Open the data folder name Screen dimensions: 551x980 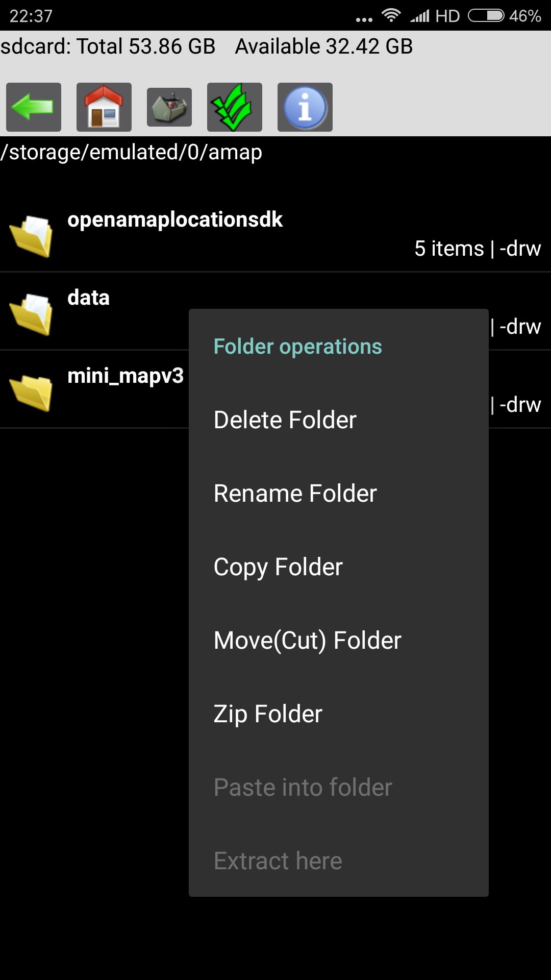tap(89, 298)
